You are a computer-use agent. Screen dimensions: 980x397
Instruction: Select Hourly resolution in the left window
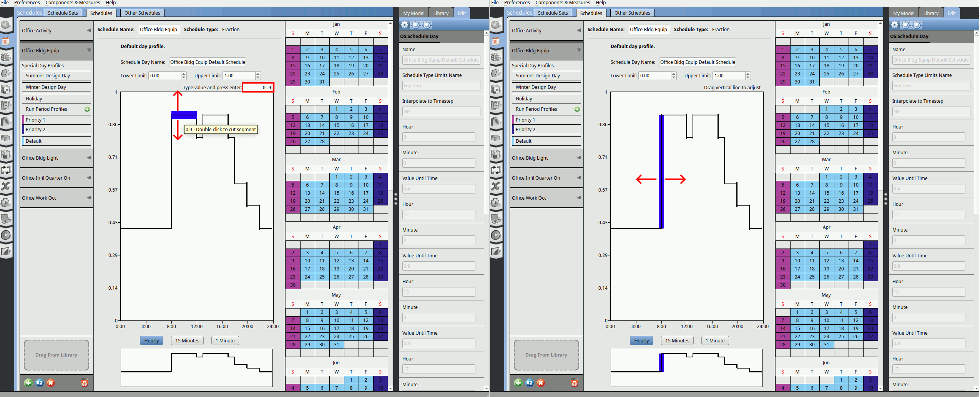point(151,340)
